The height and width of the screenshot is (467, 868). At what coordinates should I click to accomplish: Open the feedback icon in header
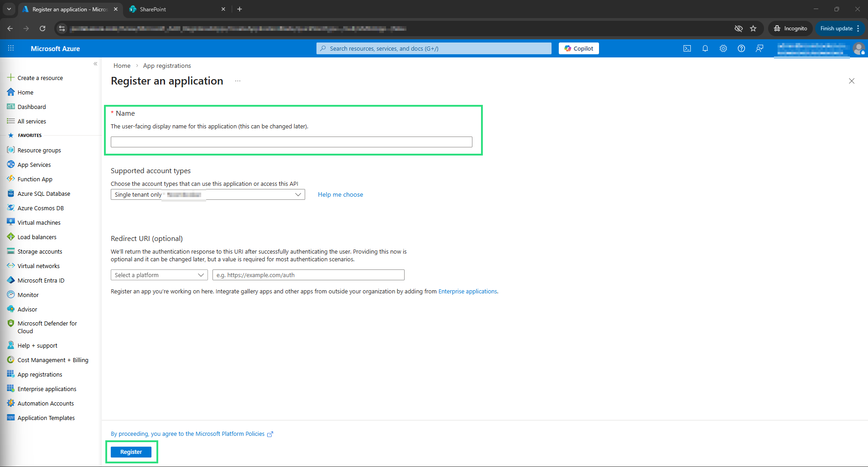pos(759,48)
